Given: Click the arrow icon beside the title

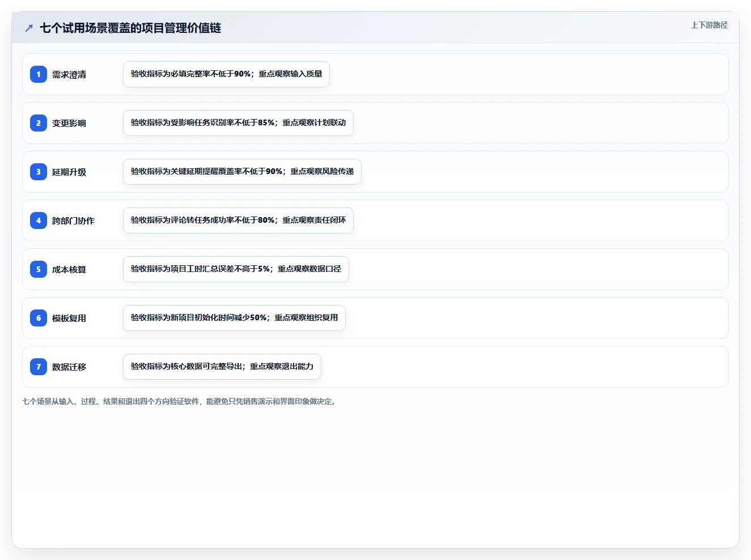Looking at the screenshot, I should [29, 28].
